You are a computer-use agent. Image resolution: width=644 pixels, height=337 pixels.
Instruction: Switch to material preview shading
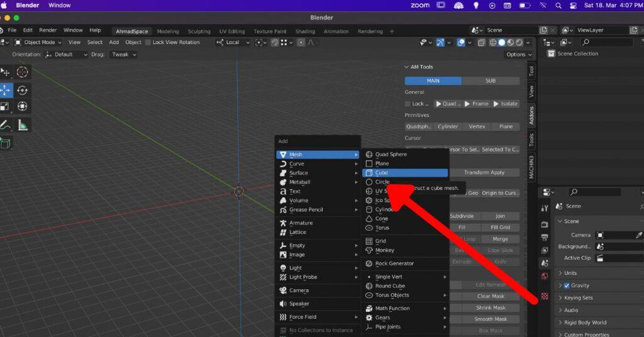coord(511,42)
